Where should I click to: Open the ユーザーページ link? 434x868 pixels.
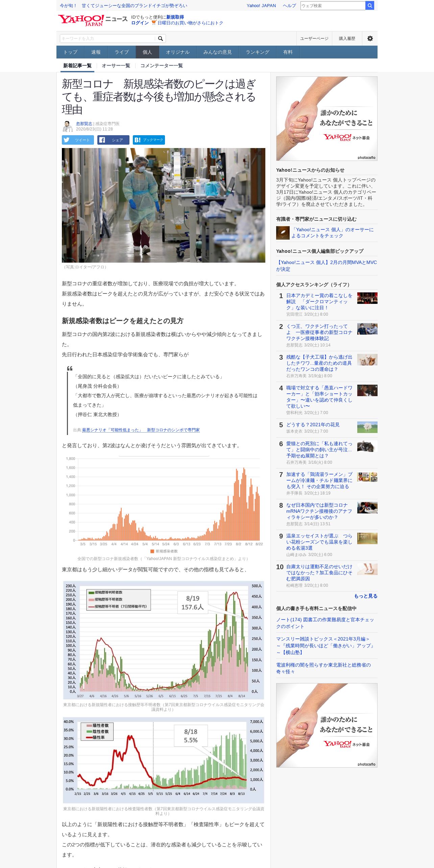tap(314, 39)
